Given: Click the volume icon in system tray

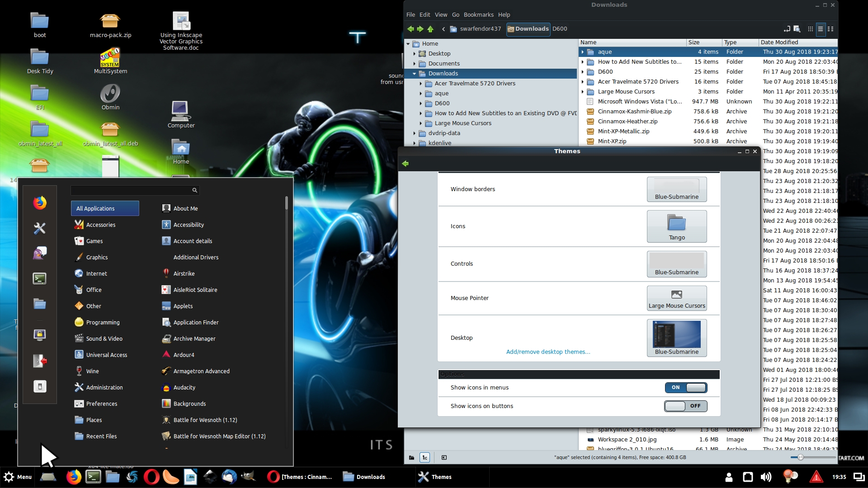Looking at the screenshot, I should [766, 477].
